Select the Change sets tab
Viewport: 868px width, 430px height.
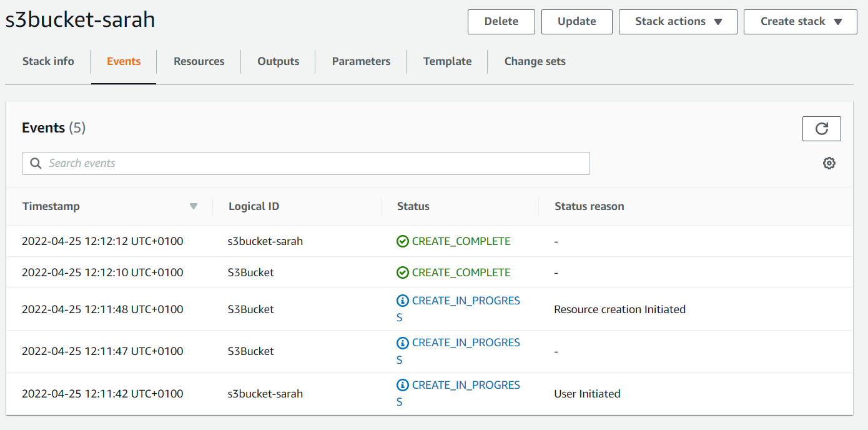[x=535, y=61]
